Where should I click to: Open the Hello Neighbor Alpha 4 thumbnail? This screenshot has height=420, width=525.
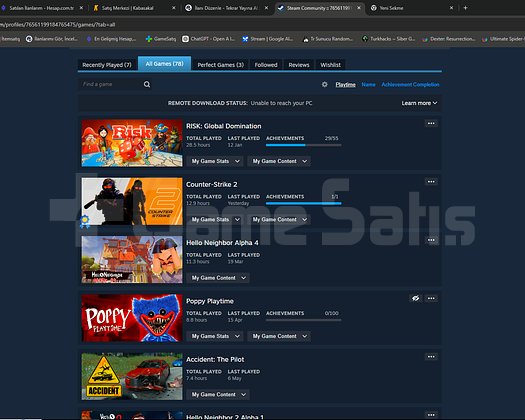coord(132,260)
